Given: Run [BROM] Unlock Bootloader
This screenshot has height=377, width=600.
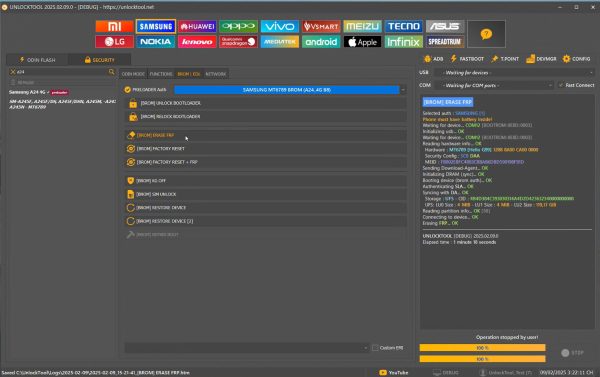Looking at the screenshot, I should click(x=266, y=103).
